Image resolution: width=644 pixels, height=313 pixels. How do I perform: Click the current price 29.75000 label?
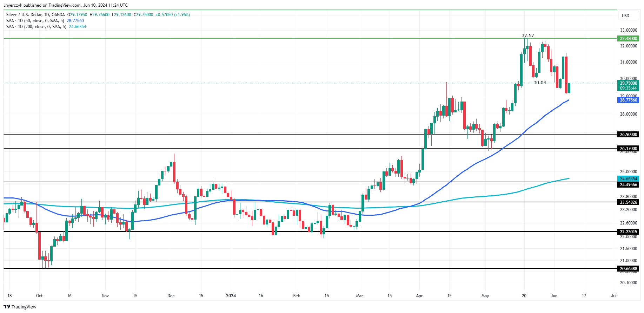click(x=628, y=83)
